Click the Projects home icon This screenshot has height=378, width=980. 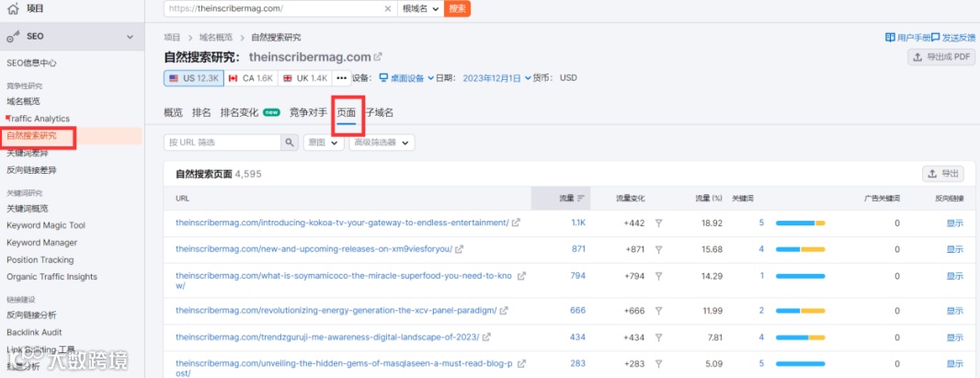click(x=13, y=9)
